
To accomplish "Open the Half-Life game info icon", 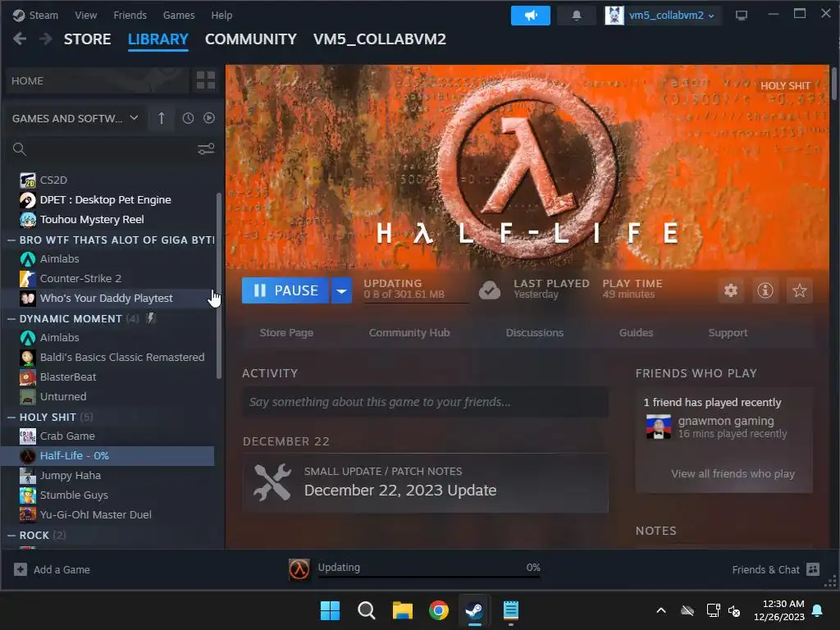I will [765, 290].
